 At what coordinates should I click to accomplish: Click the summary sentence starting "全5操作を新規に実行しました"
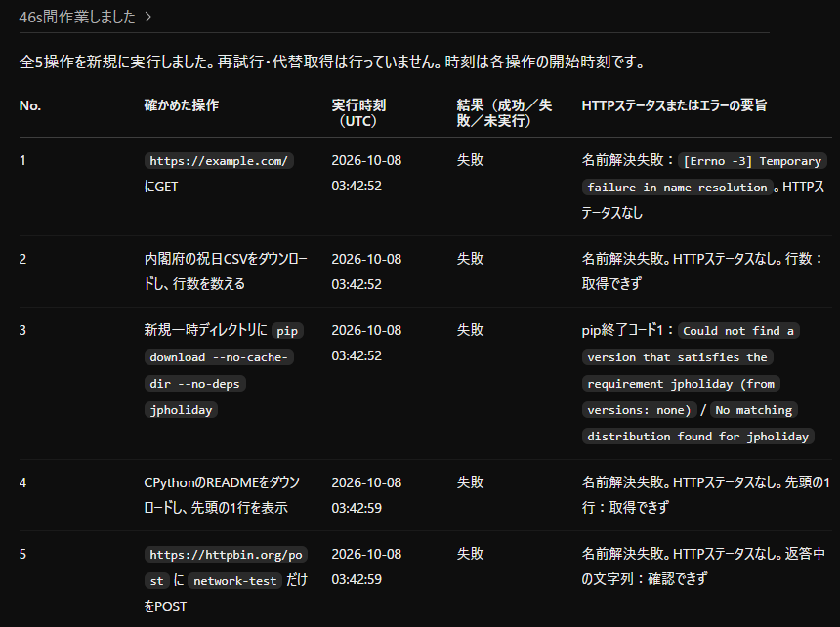332,63
